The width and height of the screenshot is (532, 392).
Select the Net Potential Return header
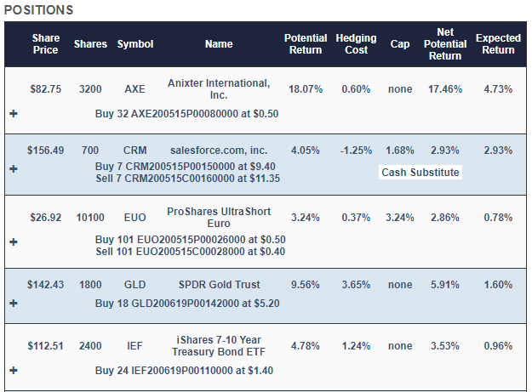pos(446,44)
